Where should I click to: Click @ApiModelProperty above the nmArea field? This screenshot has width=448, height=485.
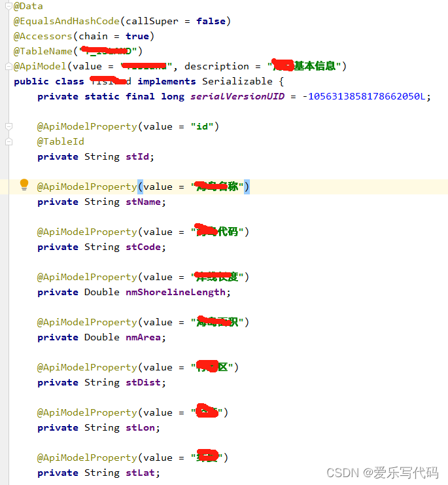pyautogui.click(x=87, y=322)
